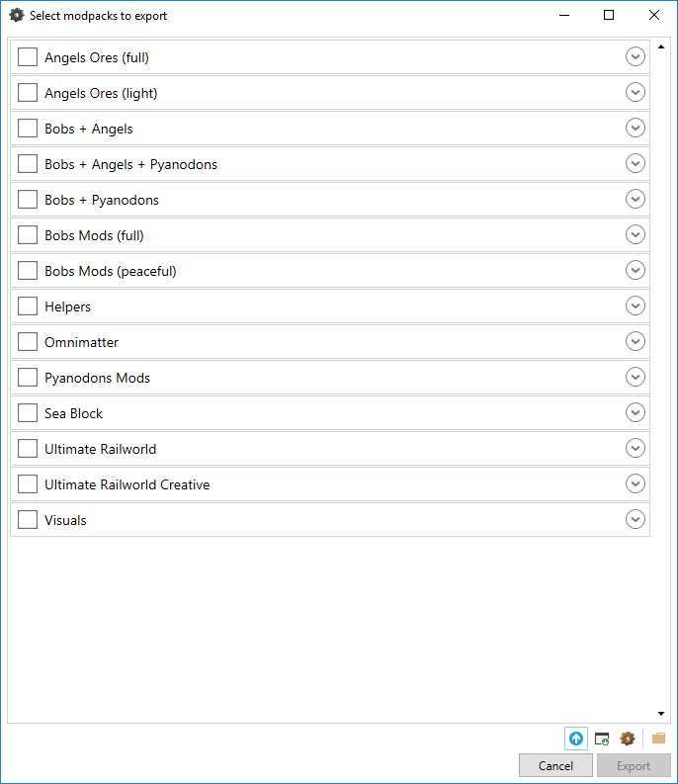Check the Omnimatter modpack checkbox
The image size is (678, 784).
coord(28,341)
